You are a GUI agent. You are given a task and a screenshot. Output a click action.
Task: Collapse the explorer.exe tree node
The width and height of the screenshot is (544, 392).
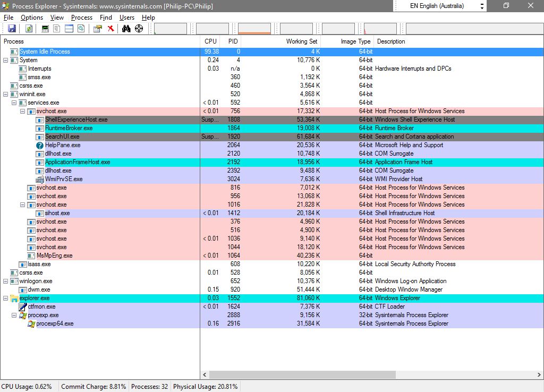coord(5,299)
